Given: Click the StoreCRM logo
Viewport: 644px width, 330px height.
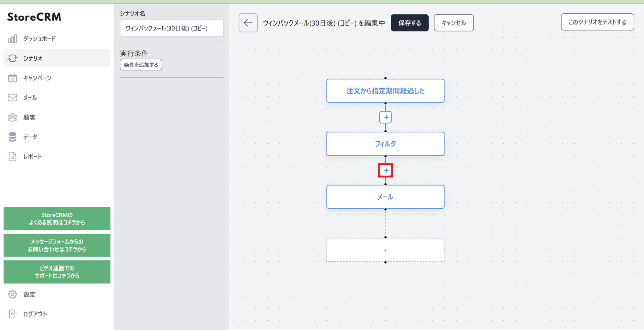Looking at the screenshot, I should click(34, 17).
